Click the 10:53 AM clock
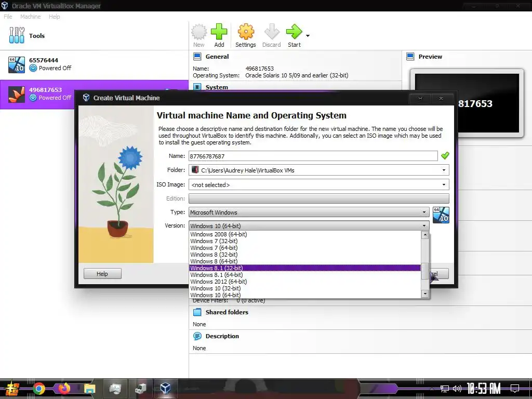The width and height of the screenshot is (532, 399). click(484, 389)
